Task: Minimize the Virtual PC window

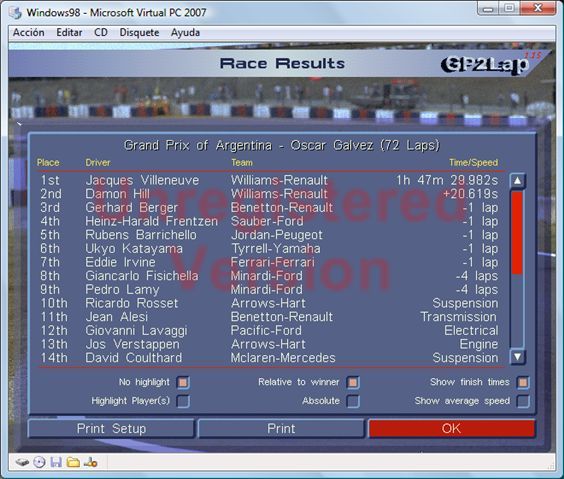Action: pyautogui.click(x=488, y=9)
